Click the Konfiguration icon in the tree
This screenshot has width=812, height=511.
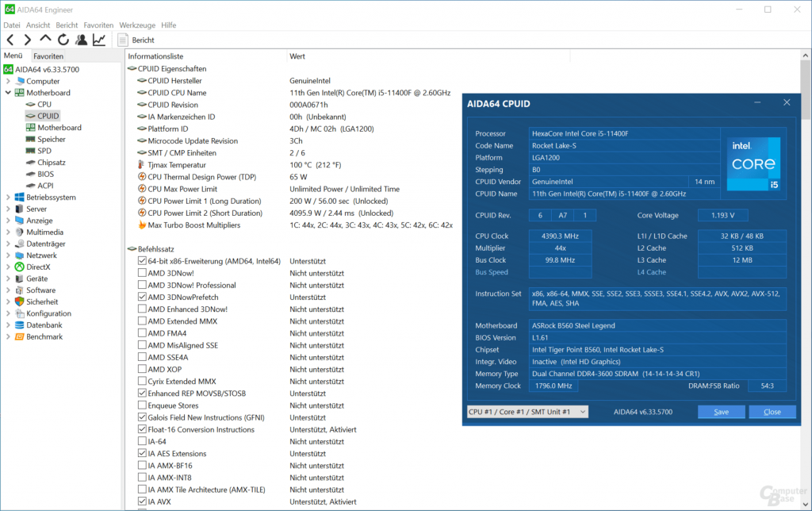20,313
